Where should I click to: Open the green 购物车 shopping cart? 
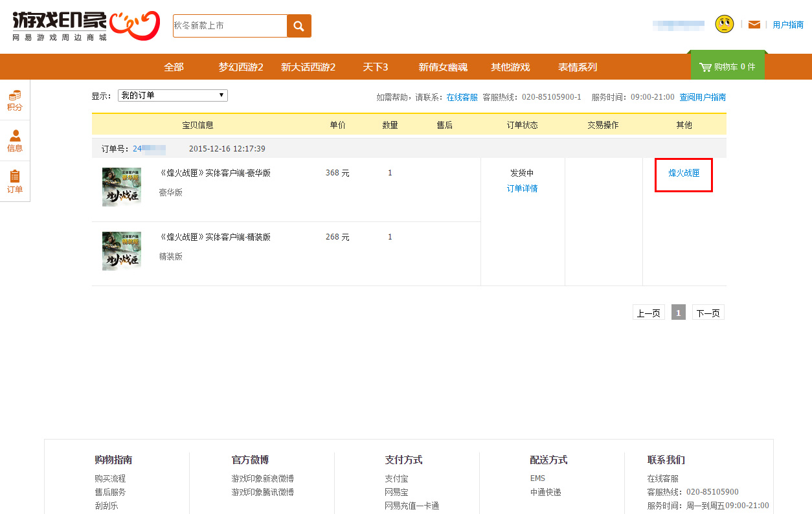pos(728,67)
